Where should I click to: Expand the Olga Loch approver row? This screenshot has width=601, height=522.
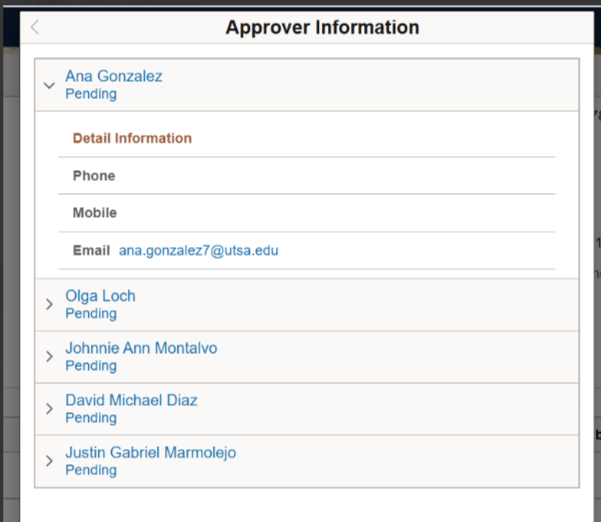tap(49, 304)
